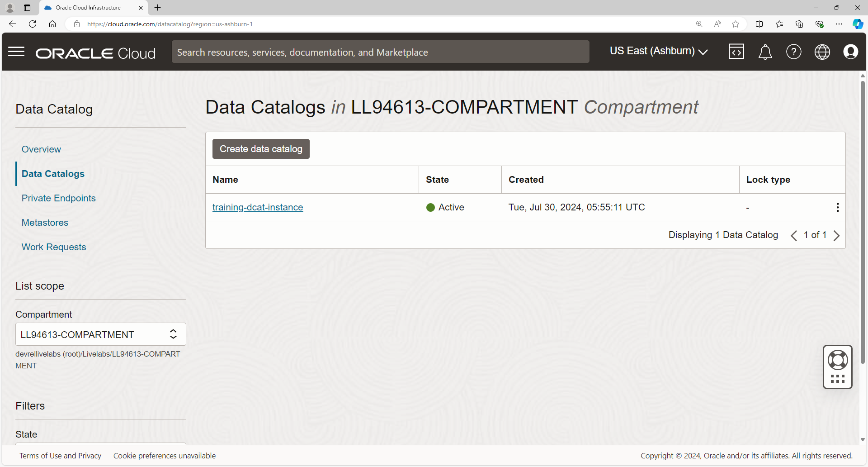868x467 pixels.
Task: Open browser settings and more menu
Action: click(x=839, y=24)
